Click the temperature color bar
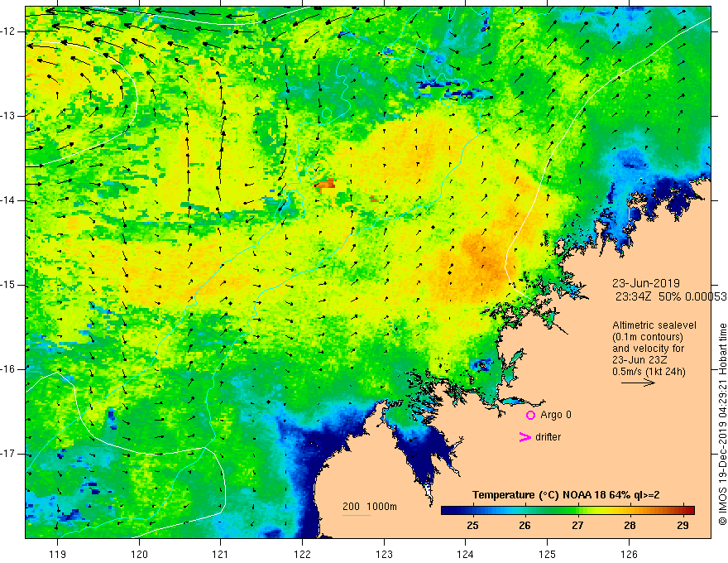This screenshot has width=728, height=563. click(568, 510)
